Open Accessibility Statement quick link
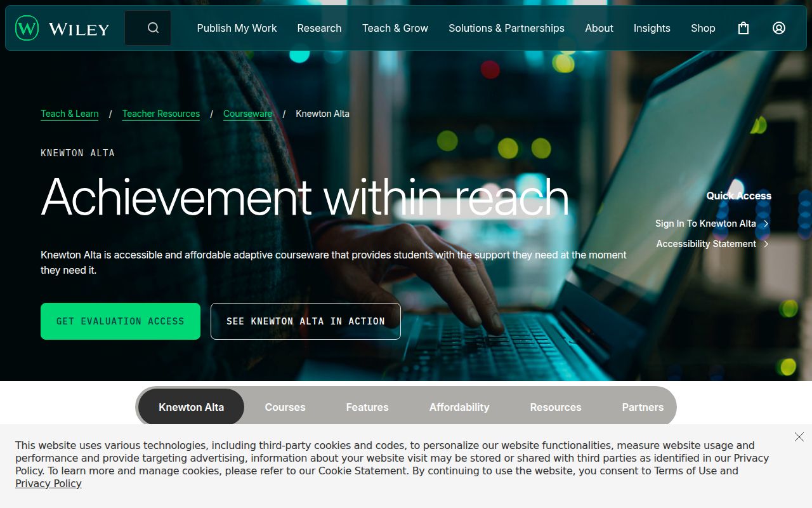The height and width of the screenshot is (508, 812). [706, 244]
